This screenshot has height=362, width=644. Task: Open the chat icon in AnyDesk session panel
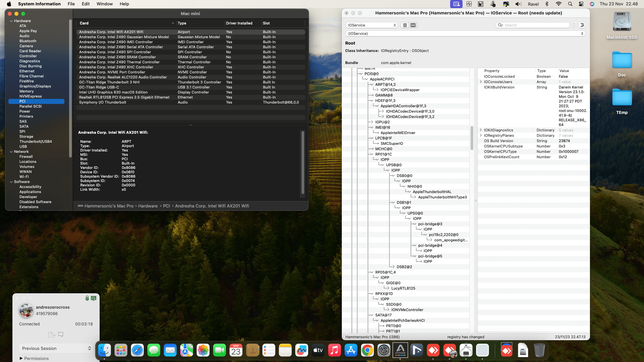point(61,335)
